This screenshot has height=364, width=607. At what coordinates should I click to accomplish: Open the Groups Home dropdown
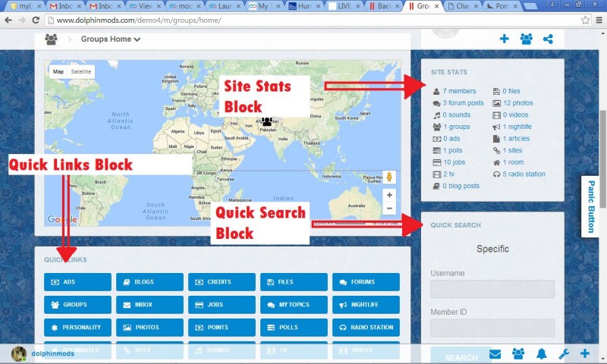(x=110, y=39)
